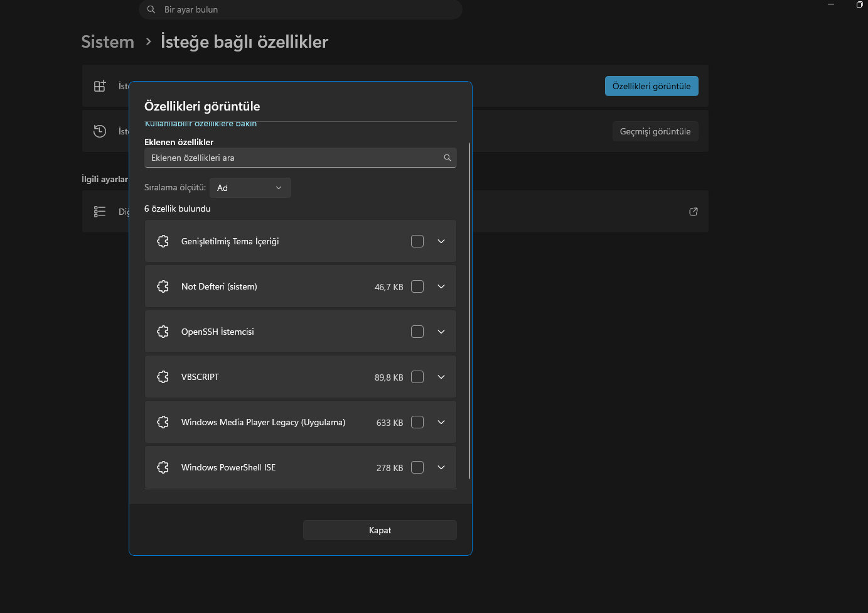Click the Not Defteri (sistem) feature name
Image resolution: width=868 pixels, height=613 pixels.
219,286
